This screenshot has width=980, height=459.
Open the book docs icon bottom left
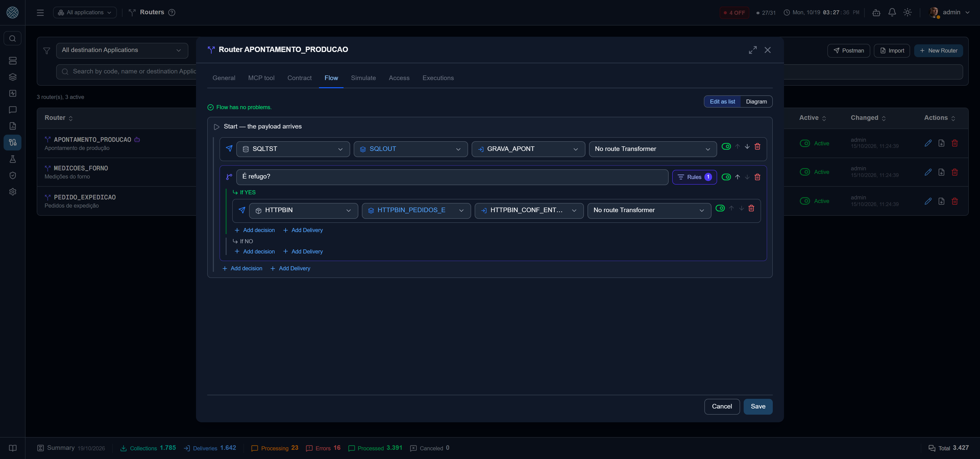pyautogui.click(x=13, y=448)
